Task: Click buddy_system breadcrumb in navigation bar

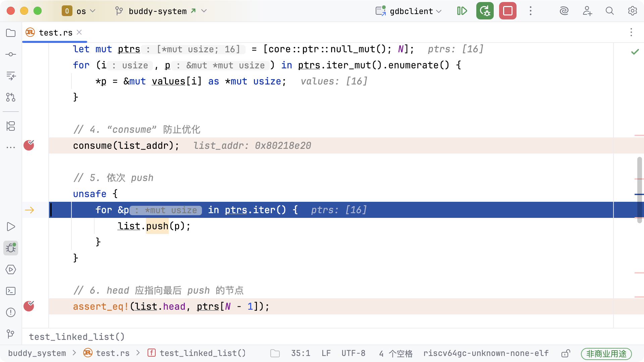Action: coord(37,353)
